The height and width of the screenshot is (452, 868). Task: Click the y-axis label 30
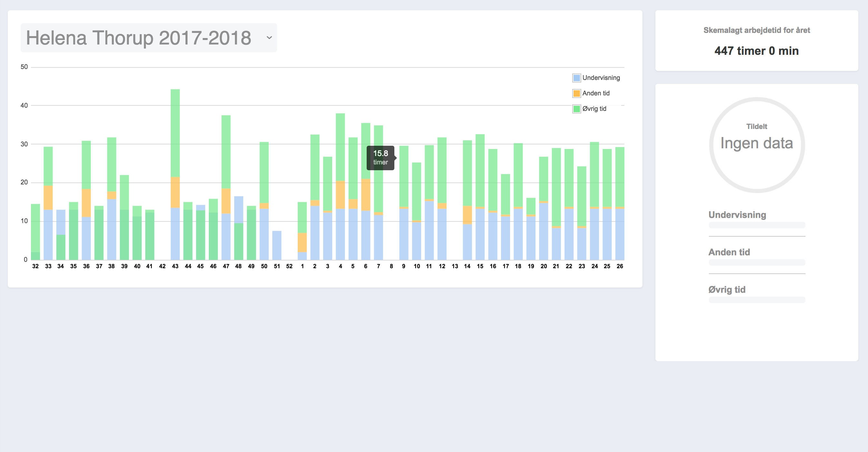[24, 144]
